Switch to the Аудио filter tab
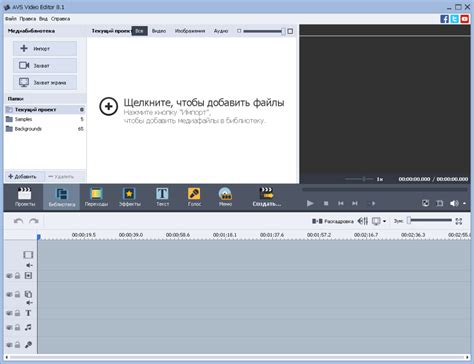This screenshot has height=364, width=474. pyautogui.click(x=221, y=31)
